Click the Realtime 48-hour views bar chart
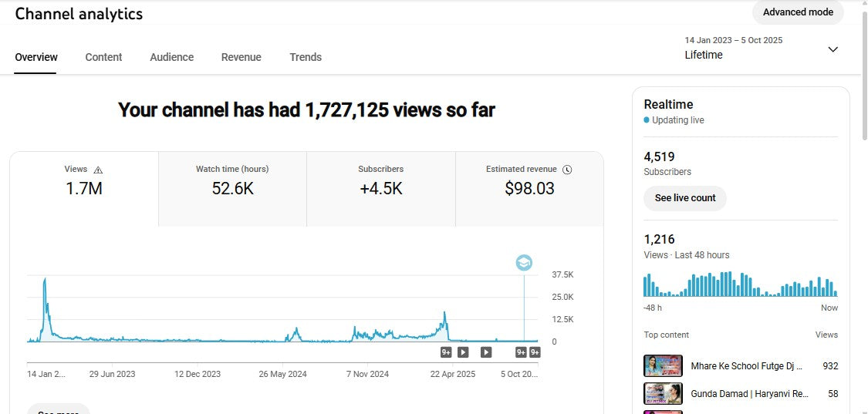This screenshot has height=414, width=868. tap(740, 284)
